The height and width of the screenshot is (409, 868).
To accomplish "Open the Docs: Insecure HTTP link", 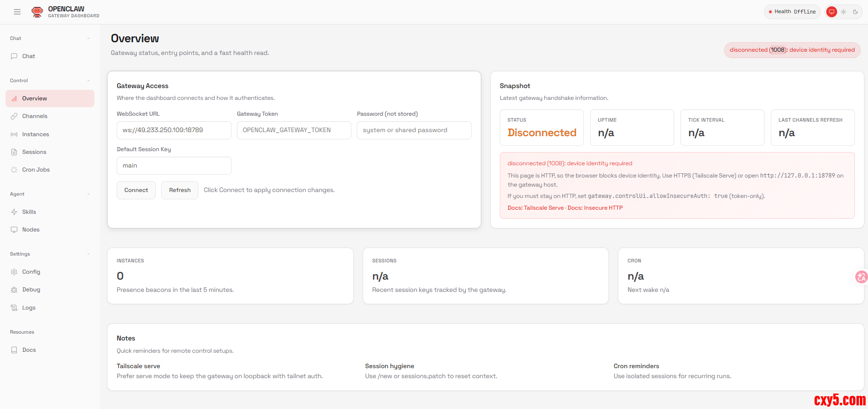I will pos(595,208).
